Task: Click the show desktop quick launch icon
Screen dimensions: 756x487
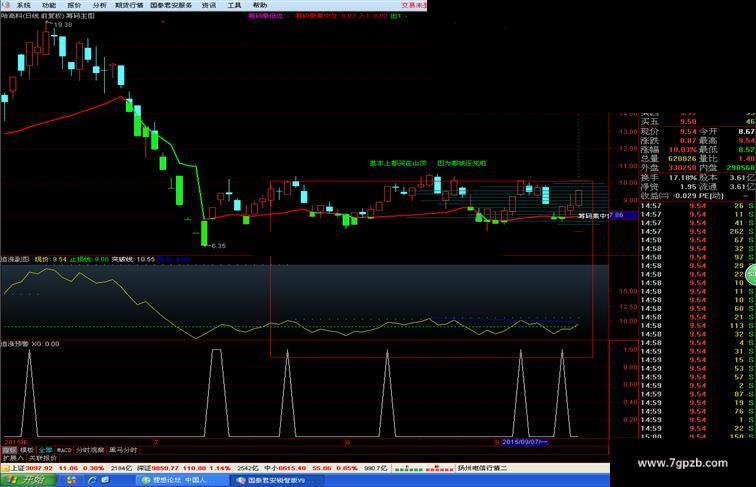Action: 105,480
